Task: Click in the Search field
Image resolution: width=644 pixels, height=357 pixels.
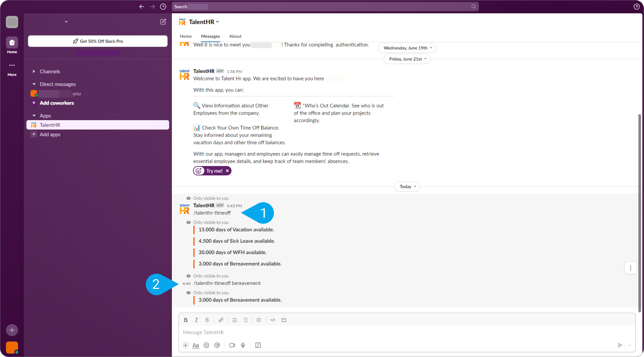Action: tap(325, 6)
